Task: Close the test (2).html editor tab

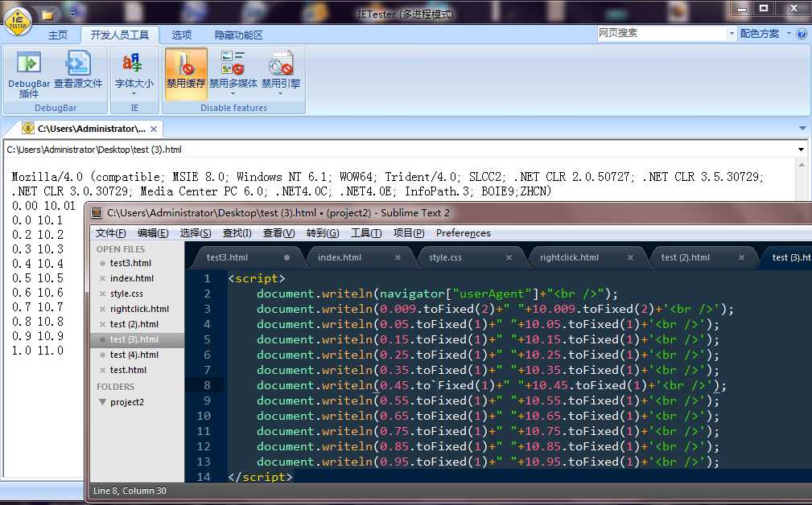Action: click(741, 257)
